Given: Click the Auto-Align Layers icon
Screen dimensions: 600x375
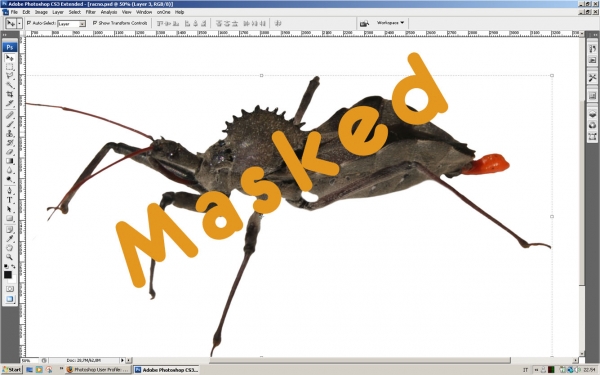Looking at the screenshot, I should click(x=278, y=23).
